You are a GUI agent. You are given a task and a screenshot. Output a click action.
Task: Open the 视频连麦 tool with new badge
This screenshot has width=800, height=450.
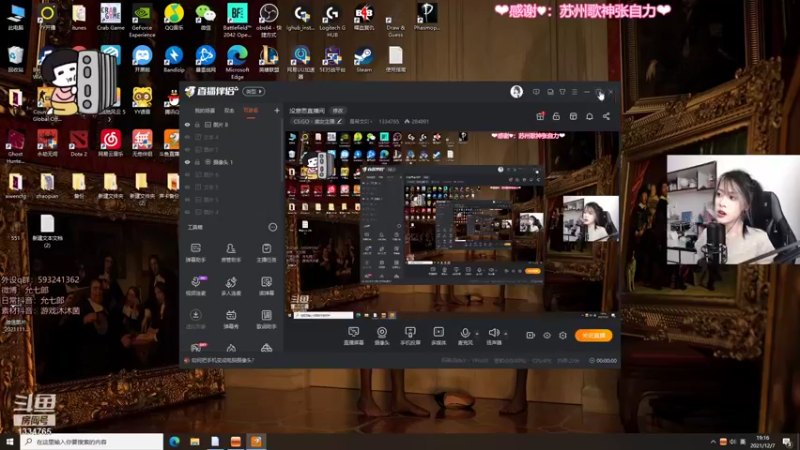coord(196,286)
